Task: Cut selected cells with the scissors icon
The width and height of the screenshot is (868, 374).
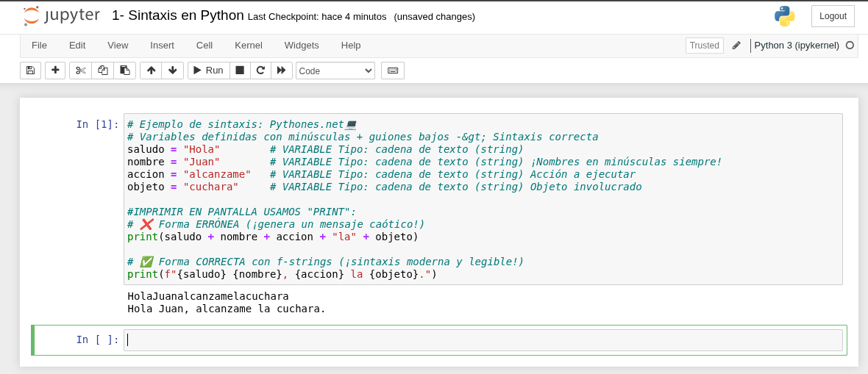Action: coord(80,71)
